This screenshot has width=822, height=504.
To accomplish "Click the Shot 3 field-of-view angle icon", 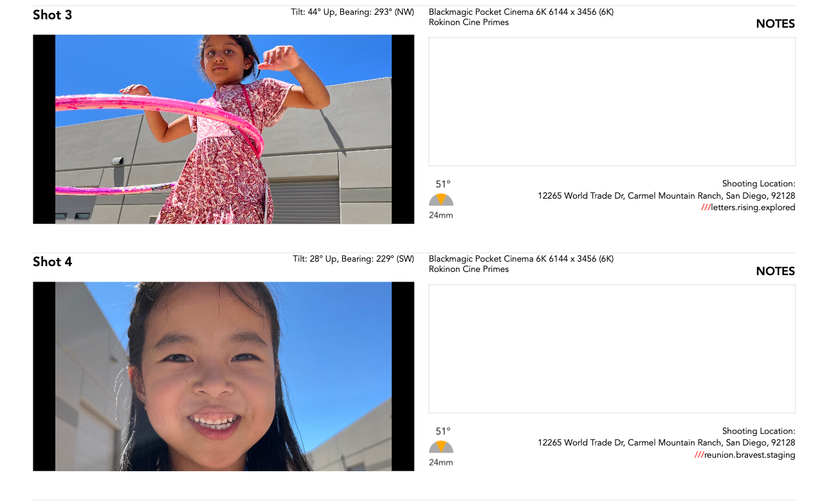I will click(x=441, y=199).
